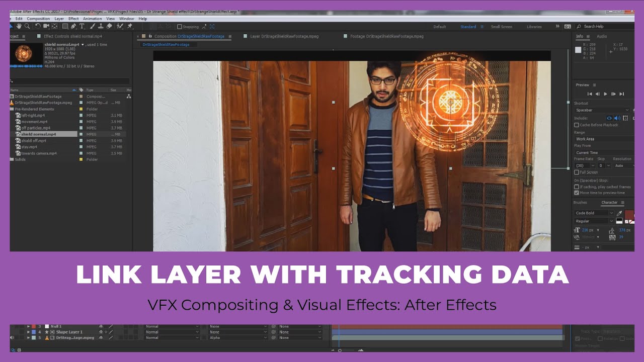
Task: Enable the Snapping checkbox
Action: [180, 27]
